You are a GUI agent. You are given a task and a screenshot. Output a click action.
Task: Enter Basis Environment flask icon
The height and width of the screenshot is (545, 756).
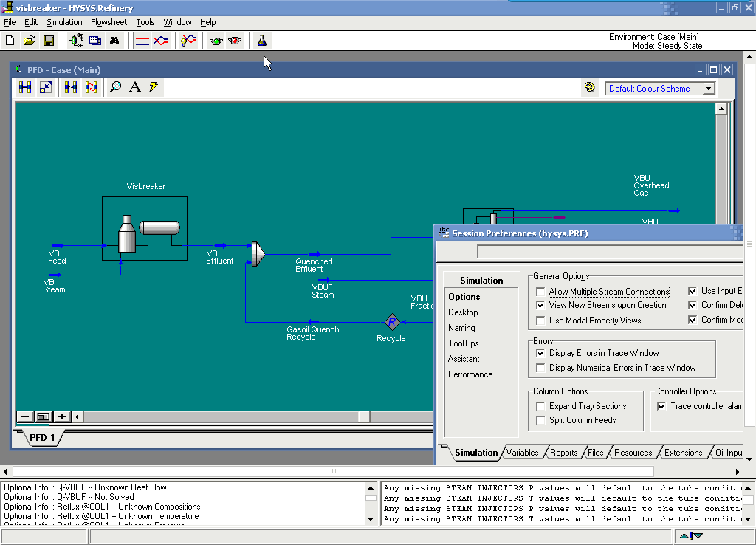tap(262, 41)
